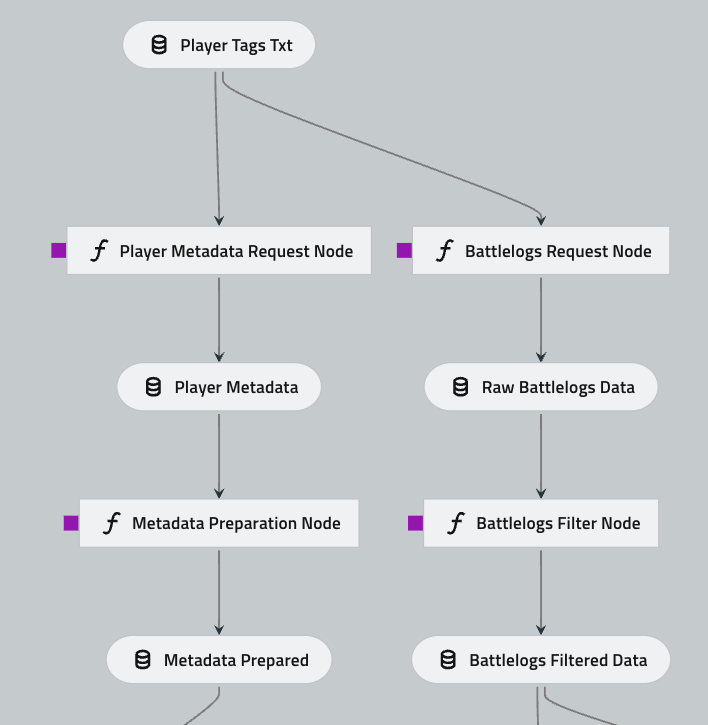
Task: Click purple square beside Battlelogs Request Node
Action: click(404, 251)
